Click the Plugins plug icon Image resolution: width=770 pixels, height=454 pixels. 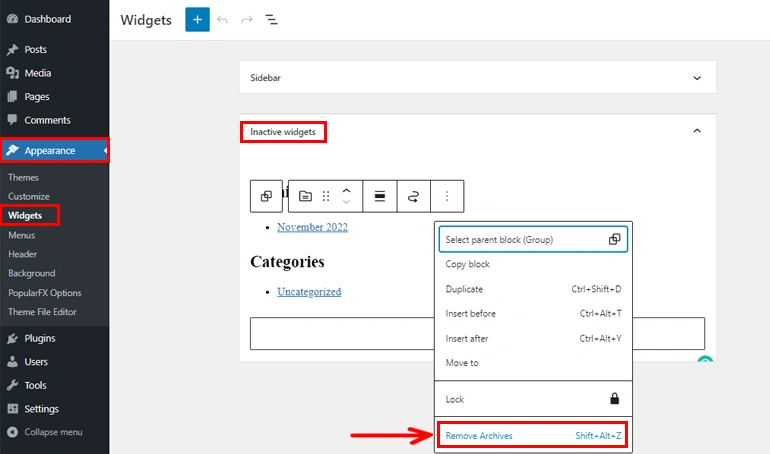pyautogui.click(x=13, y=338)
